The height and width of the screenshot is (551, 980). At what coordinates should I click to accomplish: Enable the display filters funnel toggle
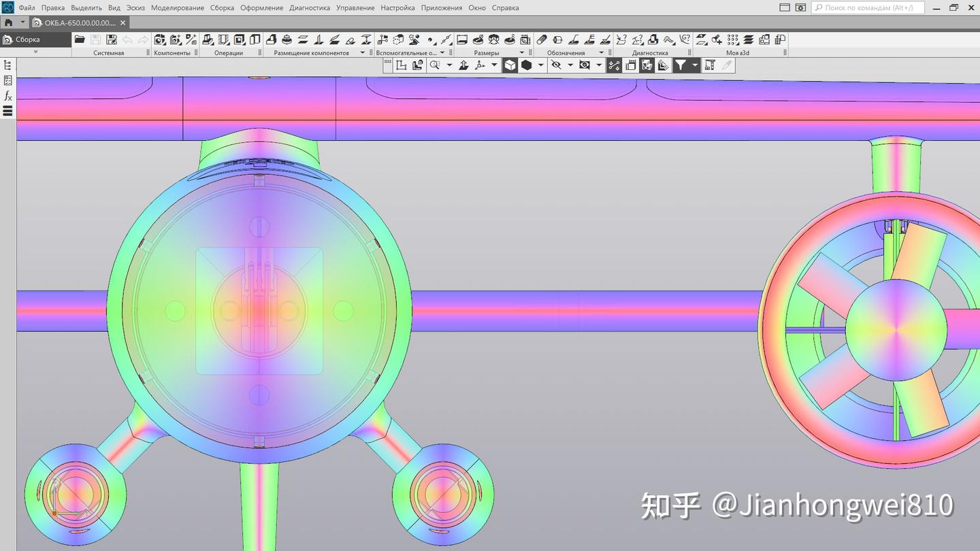click(x=682, y=65)
